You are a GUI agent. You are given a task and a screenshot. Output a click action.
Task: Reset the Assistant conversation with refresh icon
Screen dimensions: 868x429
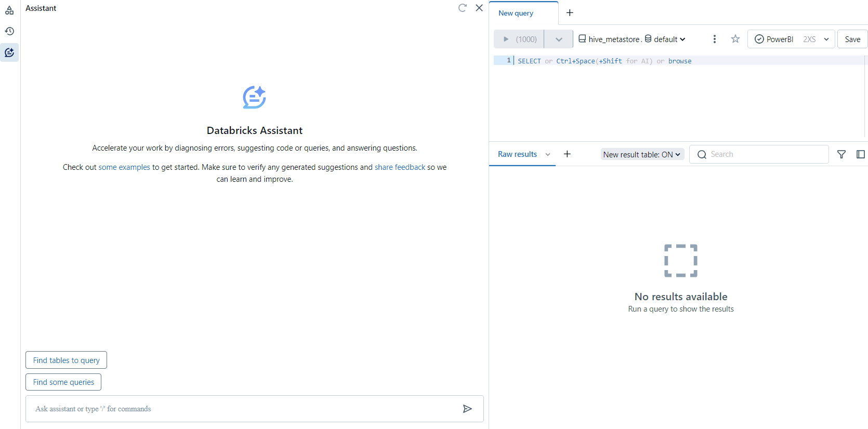(x=462, y=8)
